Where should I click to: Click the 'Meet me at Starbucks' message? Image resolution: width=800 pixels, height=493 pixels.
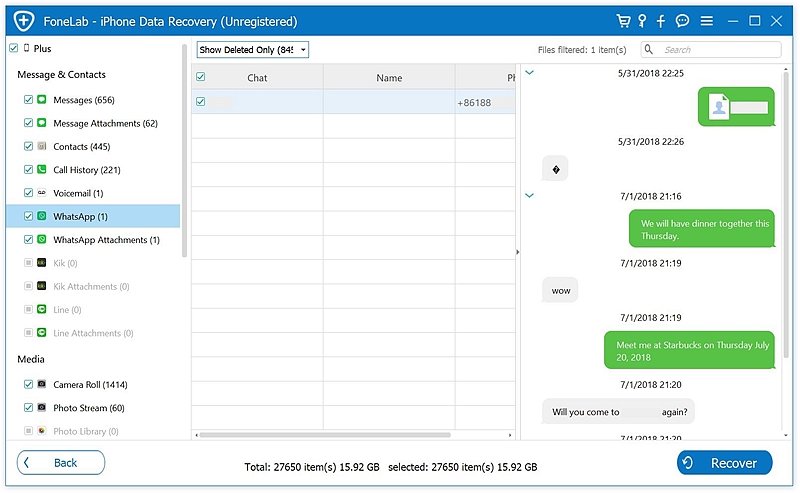click(x=689, y=350)
